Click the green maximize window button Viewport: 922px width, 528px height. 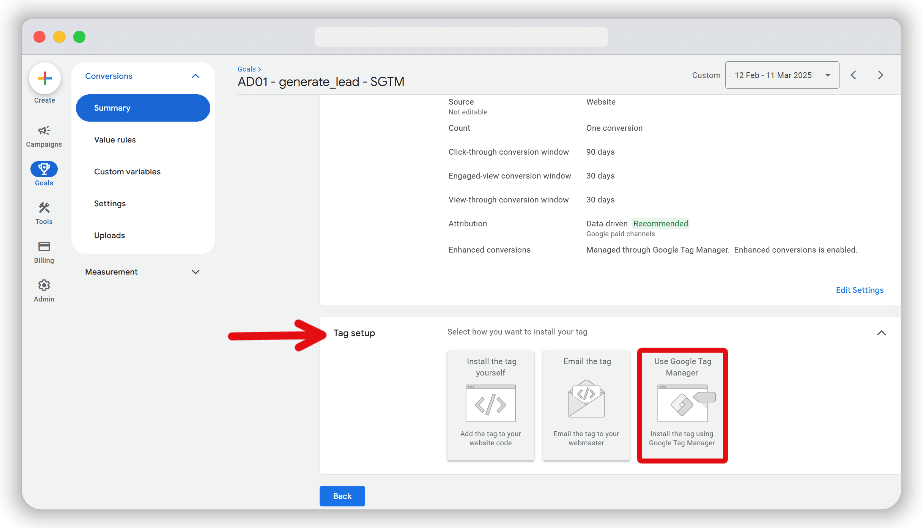[x=79, y=37]
